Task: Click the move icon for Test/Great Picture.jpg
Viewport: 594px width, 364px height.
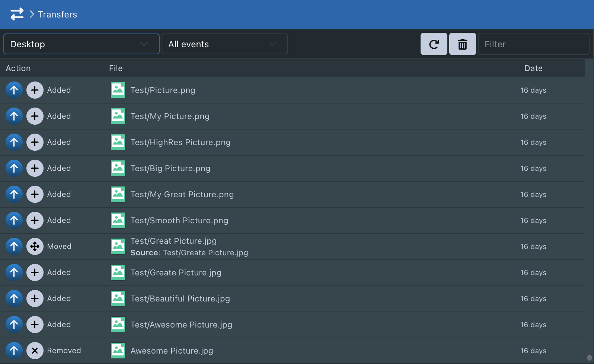Action: point(35,246)
